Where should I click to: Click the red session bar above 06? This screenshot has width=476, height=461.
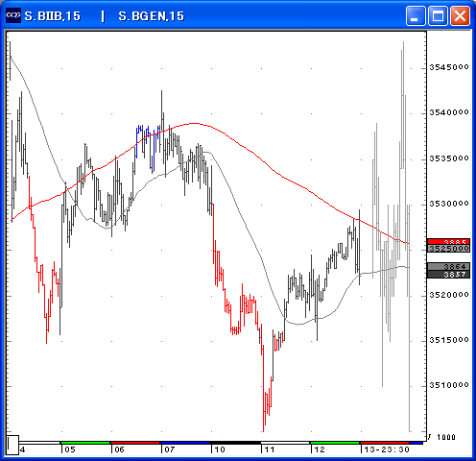[x=135, y=443]
